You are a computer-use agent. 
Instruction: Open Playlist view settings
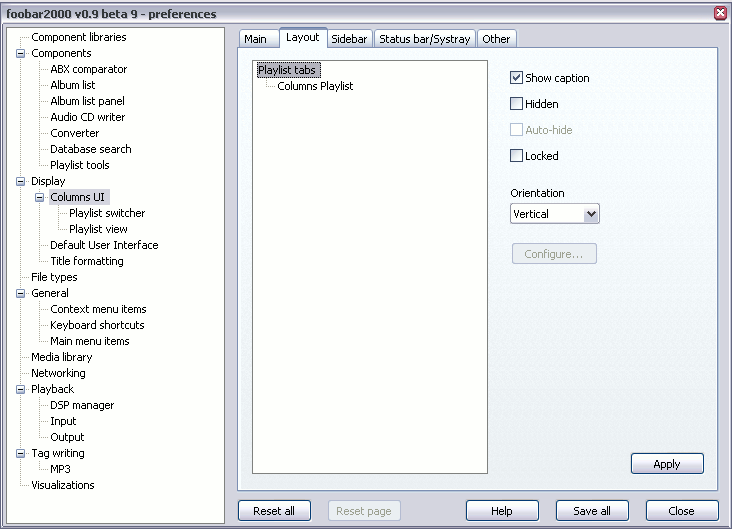(98, 229)
